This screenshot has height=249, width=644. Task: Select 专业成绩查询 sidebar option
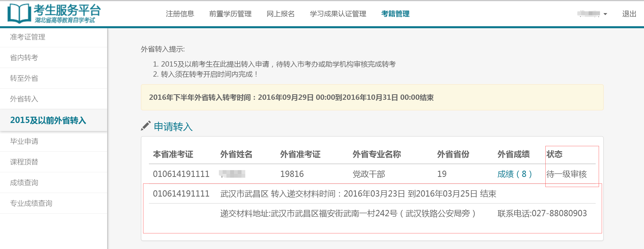point(31,203)
